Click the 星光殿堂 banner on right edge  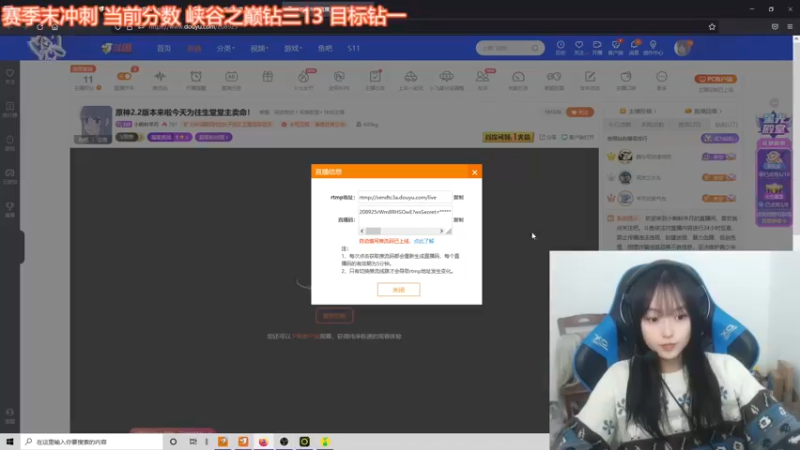773,125
